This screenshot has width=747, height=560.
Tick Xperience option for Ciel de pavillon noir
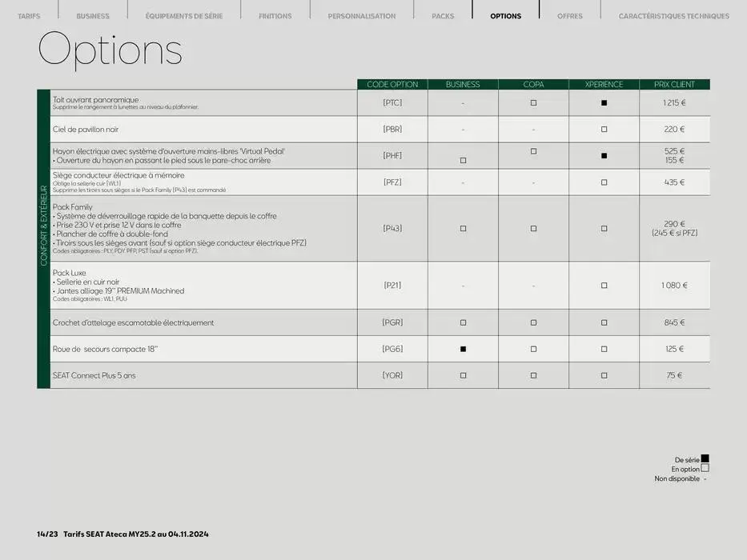(x=604, y=129)
